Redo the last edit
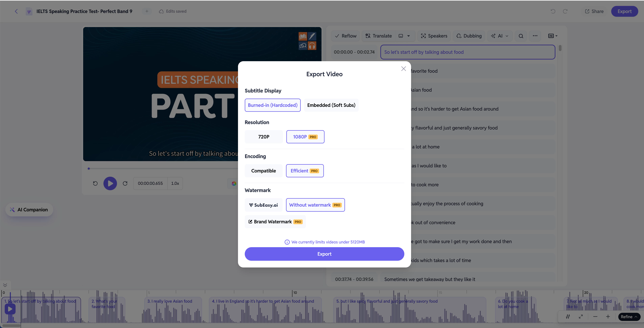Viewport: 644px width, 328px height. pyautogui.click(x=565, y=11)
